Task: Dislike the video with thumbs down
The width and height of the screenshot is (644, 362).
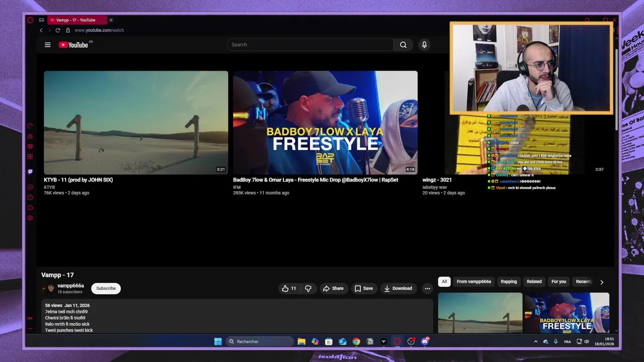Action: [308, 288]
